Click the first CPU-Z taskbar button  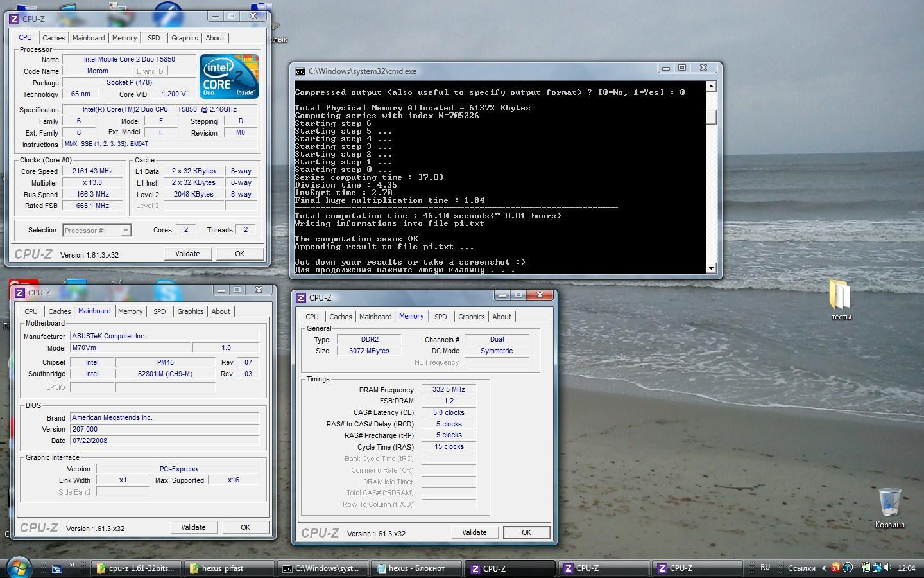coord(510,568)
